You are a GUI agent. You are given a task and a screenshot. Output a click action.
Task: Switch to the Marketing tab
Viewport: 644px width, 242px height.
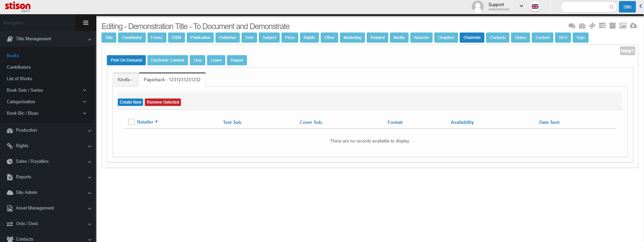pyautogui.click(x=352, y=38)
